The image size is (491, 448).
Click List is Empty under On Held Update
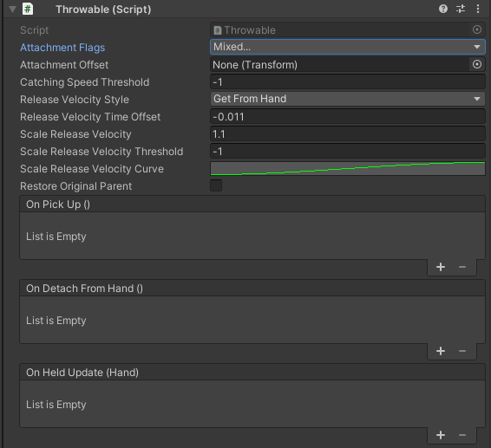(56, 405)
